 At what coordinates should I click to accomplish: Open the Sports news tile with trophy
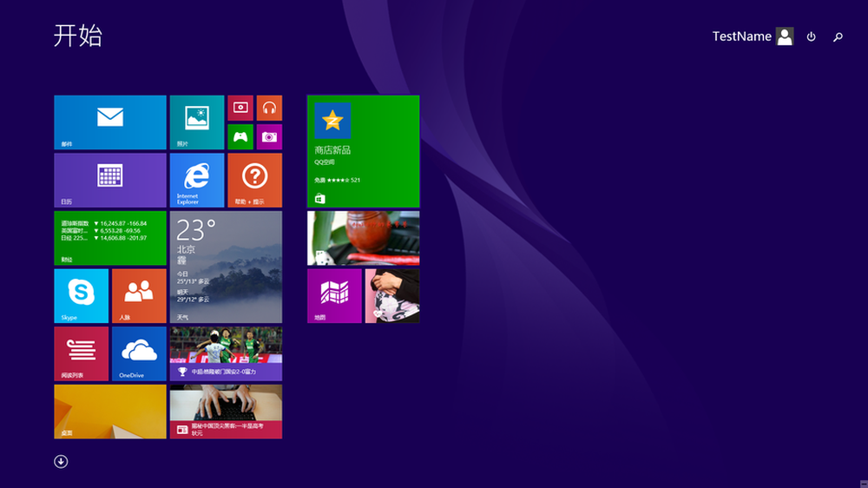[x=226, y=354]
